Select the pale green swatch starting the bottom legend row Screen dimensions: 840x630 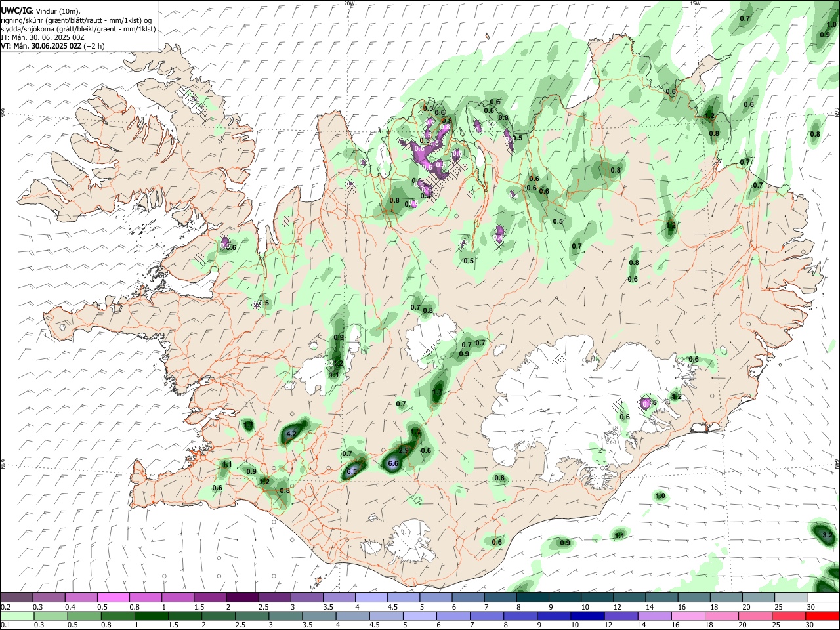coord(16,616)
